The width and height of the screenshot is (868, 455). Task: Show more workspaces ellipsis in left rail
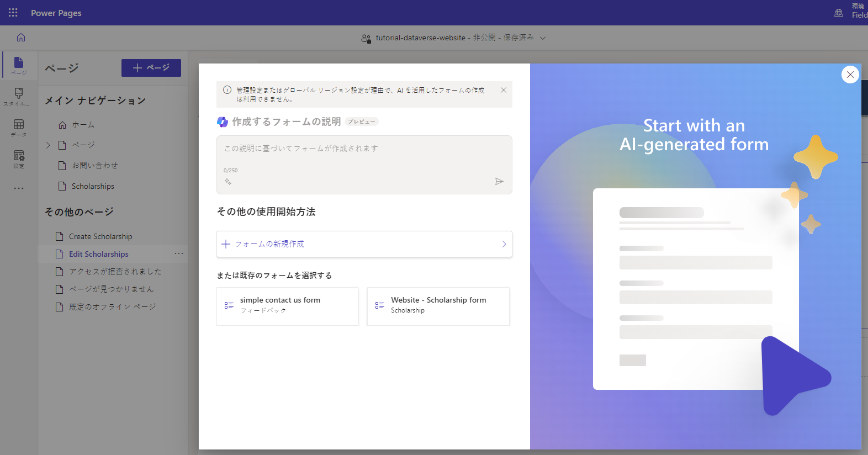coord(19,188)
